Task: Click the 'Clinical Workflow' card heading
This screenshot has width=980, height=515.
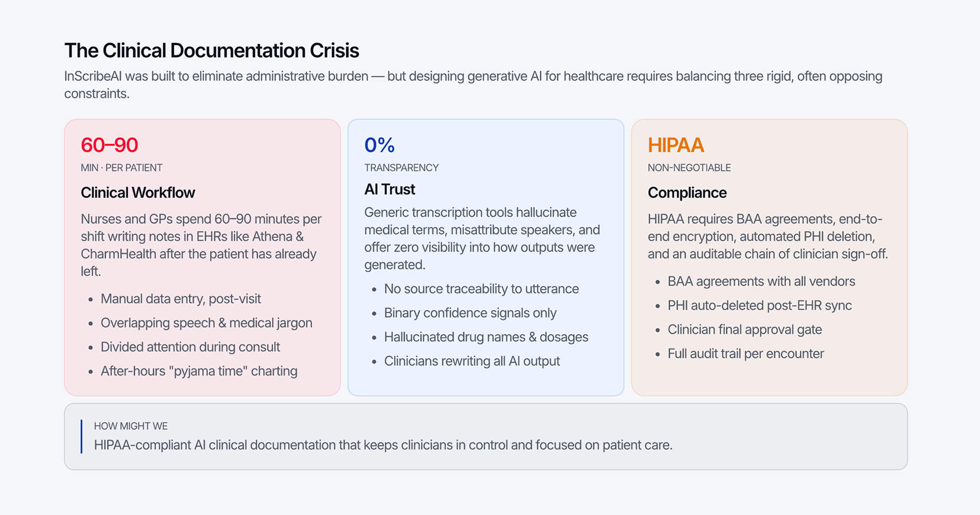Action: click(x=138, y=192)
